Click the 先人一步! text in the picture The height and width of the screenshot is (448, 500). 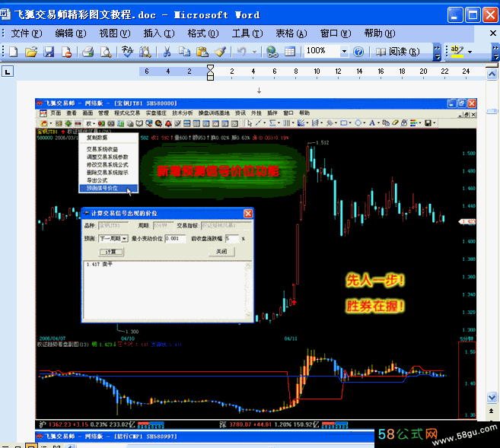click(375, 281)
